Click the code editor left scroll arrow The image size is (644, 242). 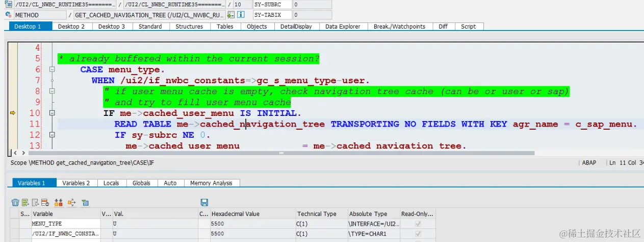pyautogui.click(x=15, y=153)
